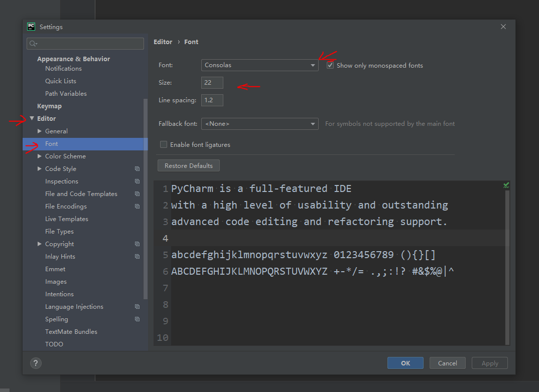Open the Fallback font dropdown
Viewport: 539px width, 392px height.
259,124
